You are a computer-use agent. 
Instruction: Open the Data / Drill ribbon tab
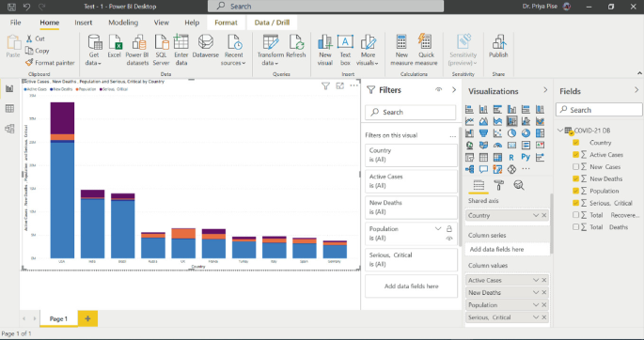(272, 23)
